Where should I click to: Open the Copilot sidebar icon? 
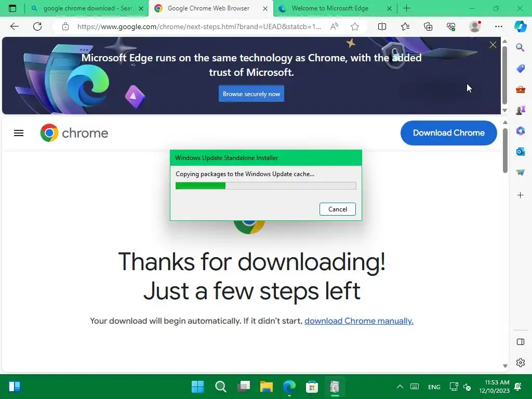click(x=520, y=26)
